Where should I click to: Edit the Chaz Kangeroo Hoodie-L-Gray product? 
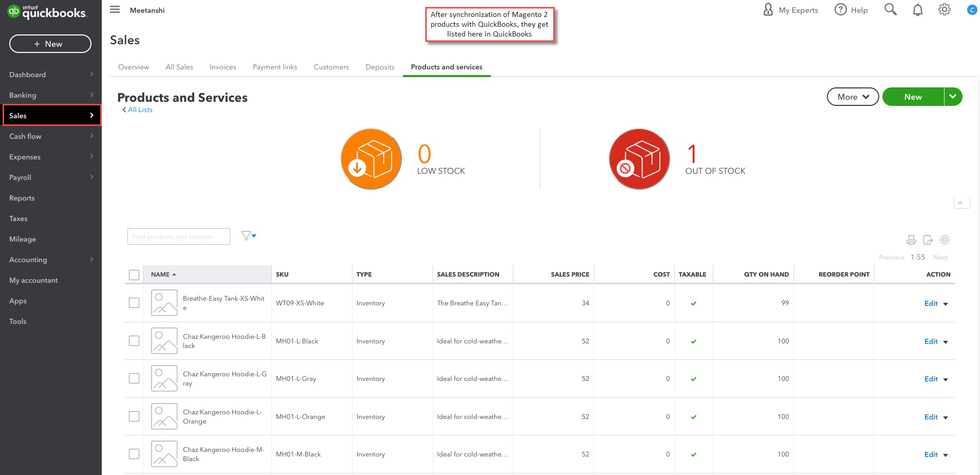[x=931, y=379]
